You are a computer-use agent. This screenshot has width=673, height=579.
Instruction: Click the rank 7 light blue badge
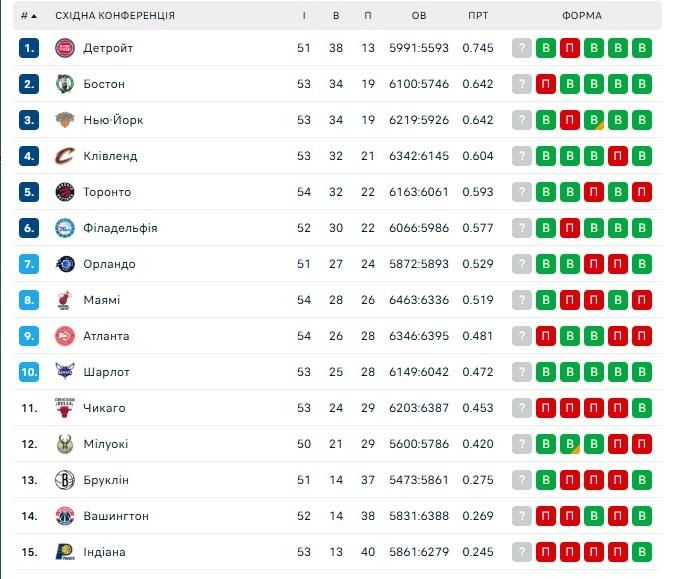click(29, 264)
